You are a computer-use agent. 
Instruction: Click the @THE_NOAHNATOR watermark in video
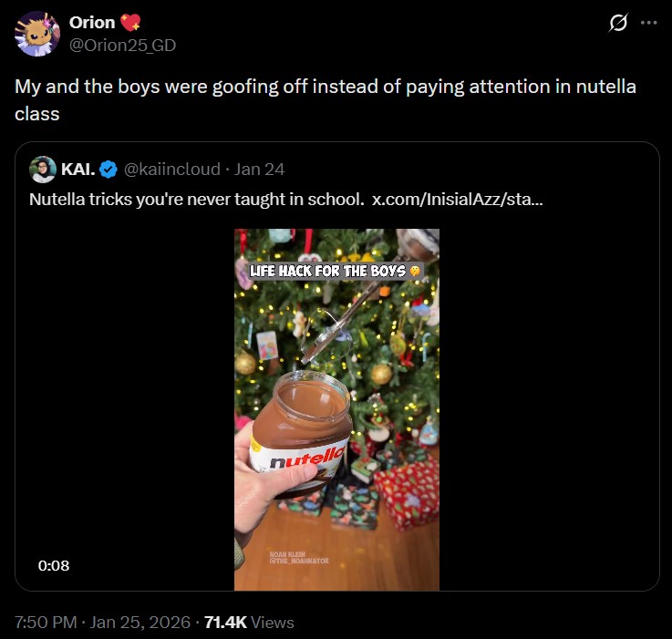point(299,561)
